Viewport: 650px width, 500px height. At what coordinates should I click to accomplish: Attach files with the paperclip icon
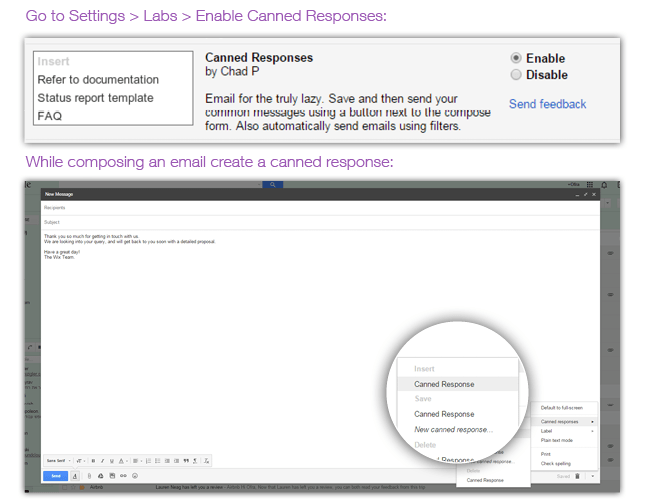pos(89,476)
